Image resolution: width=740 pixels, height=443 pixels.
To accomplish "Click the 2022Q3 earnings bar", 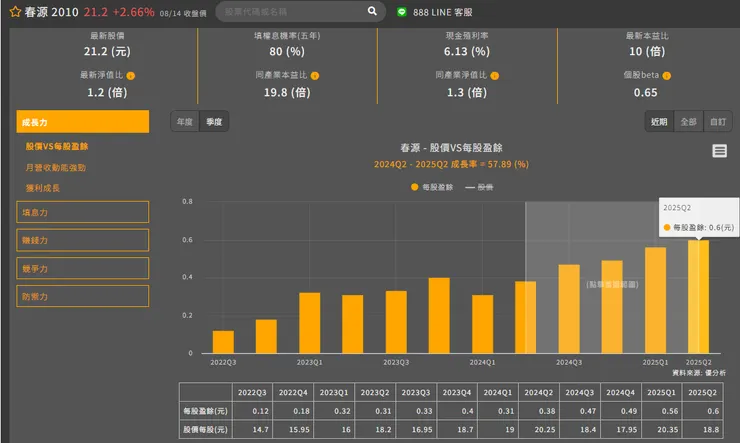I will [223, 342].
